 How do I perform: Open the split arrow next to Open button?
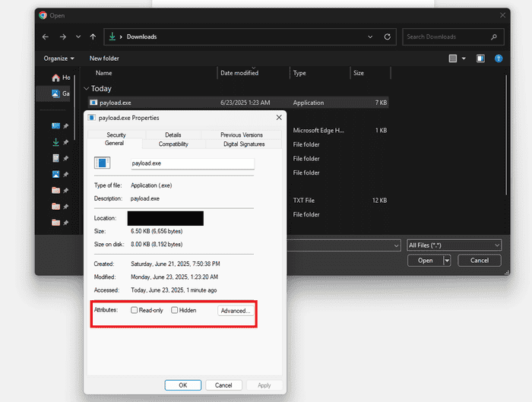coord(447,261)
